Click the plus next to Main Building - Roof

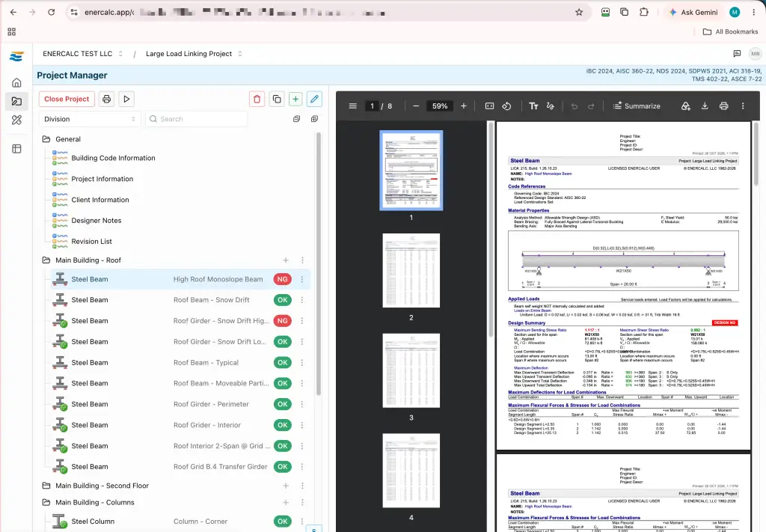pyautogui.click(x=286, y=260)
